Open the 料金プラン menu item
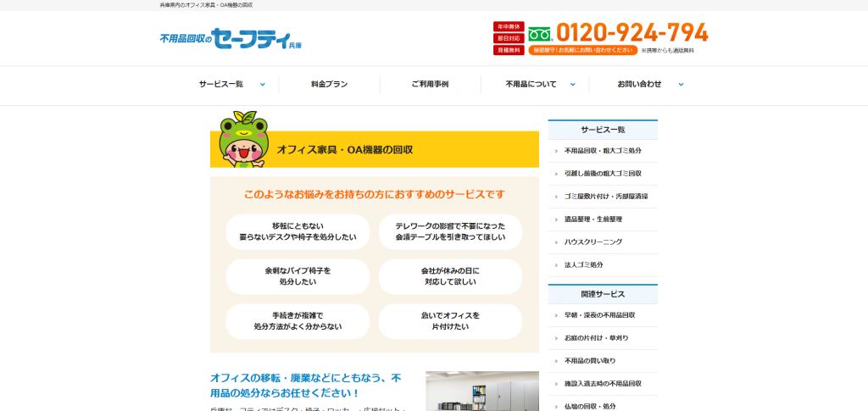This screenshot has height=411, width=868. [x=329, y=84]
